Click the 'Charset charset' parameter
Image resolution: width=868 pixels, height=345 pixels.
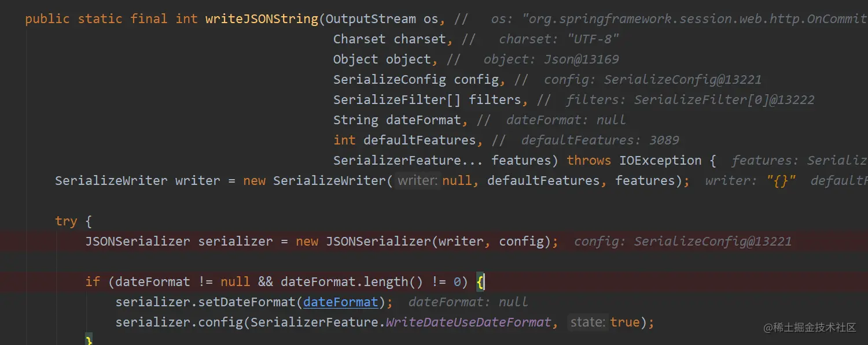point(389,39)
